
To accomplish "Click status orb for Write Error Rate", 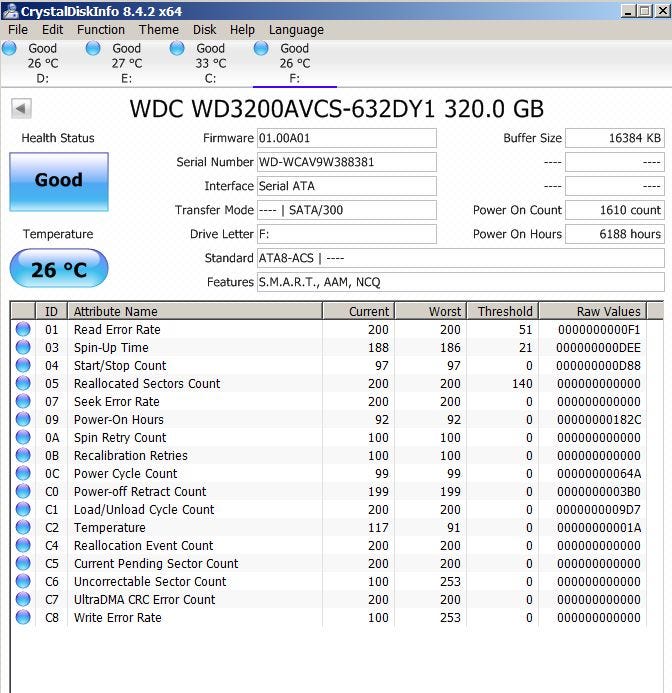I will point(23,617).
